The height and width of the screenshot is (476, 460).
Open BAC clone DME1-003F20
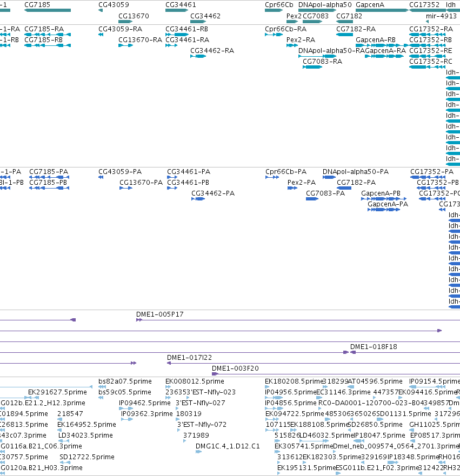tap(235, 368)
